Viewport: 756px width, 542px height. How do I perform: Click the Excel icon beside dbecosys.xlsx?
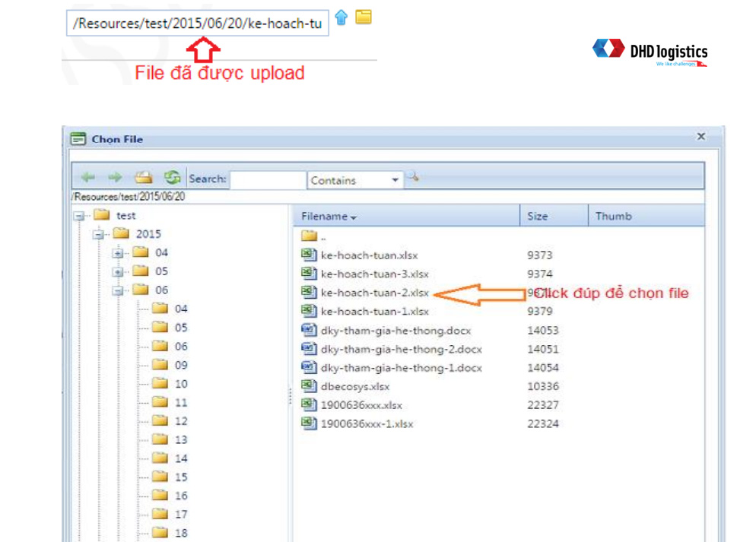pyautogui.click(x=309, y=385)
